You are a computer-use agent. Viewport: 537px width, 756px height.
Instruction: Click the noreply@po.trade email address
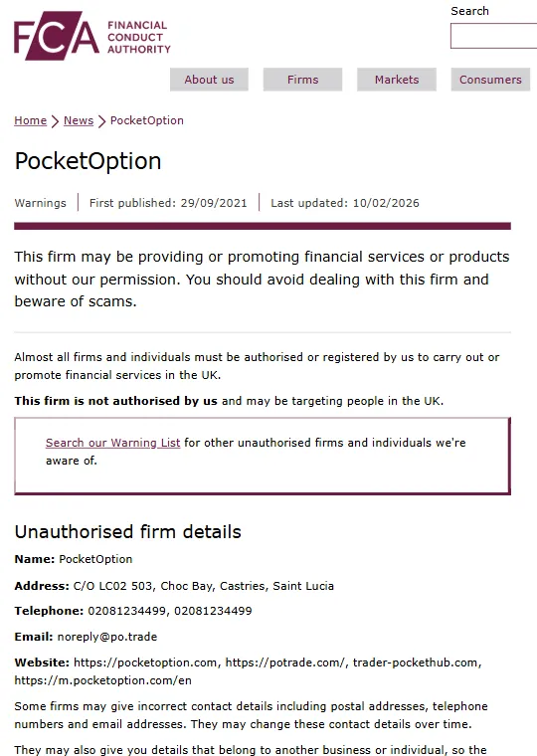pos(107,637)
